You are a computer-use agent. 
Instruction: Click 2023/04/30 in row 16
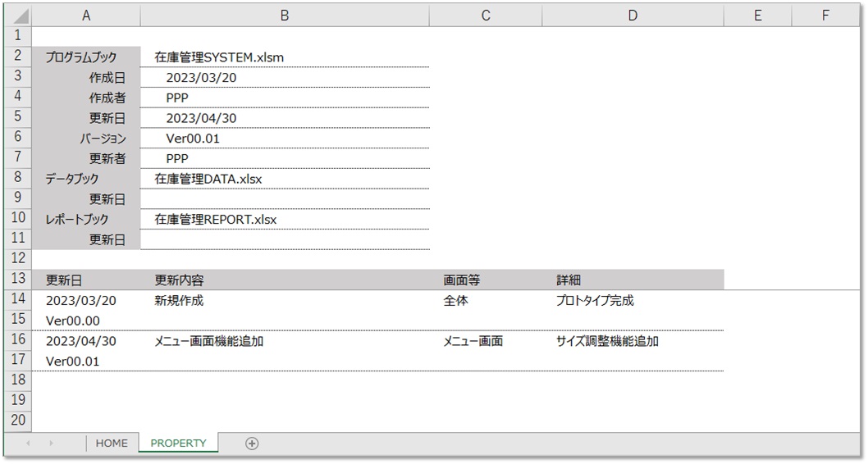pos(86,341)
